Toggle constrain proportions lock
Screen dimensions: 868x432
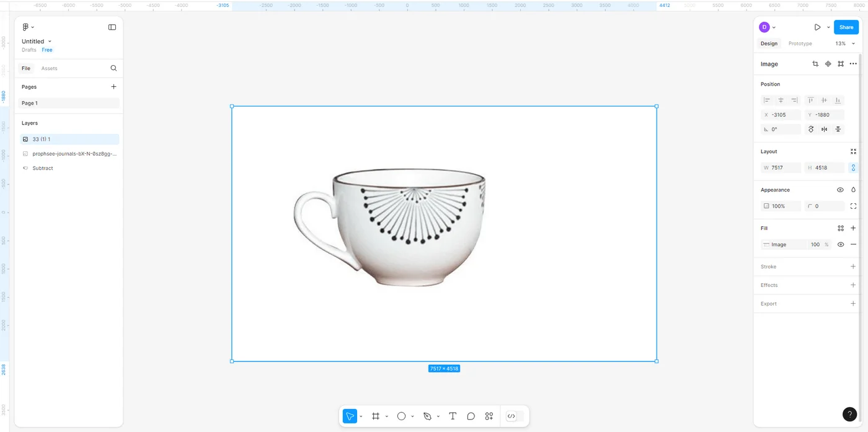[x=853, y=168]
